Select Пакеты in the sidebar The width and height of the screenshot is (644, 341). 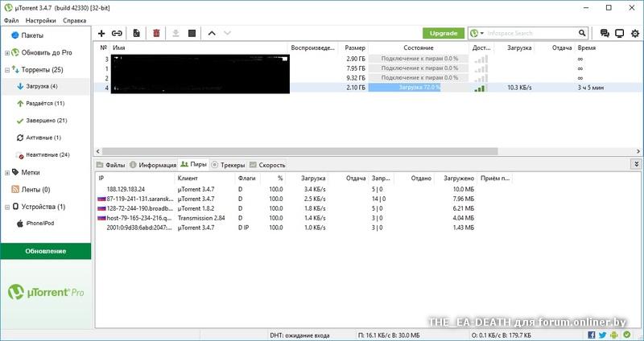point(32,35)
